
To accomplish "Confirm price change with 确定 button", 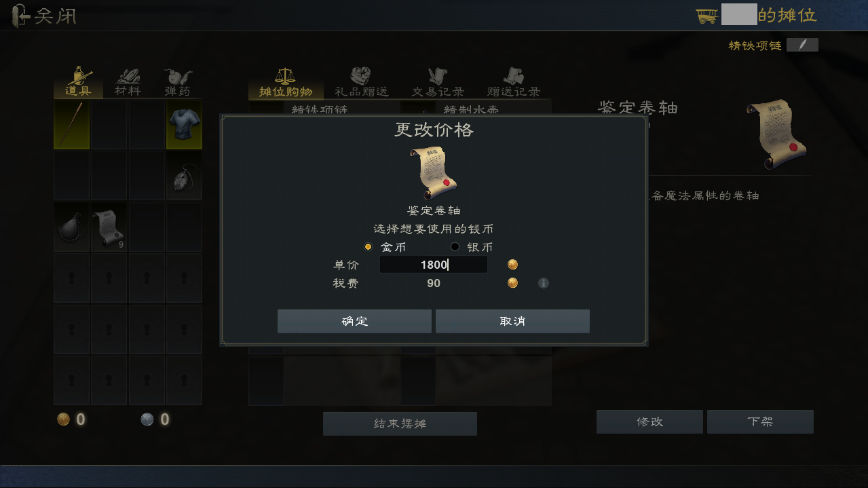I will coord(354,321).
